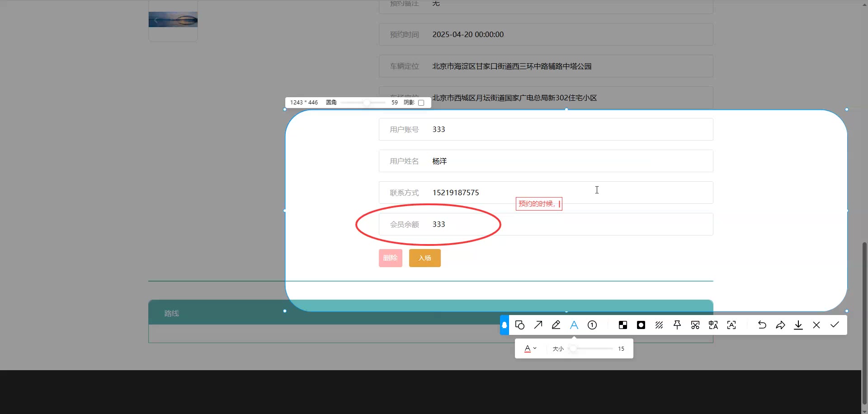Enable the 阴影 shadow checkbox

point(421,103)
